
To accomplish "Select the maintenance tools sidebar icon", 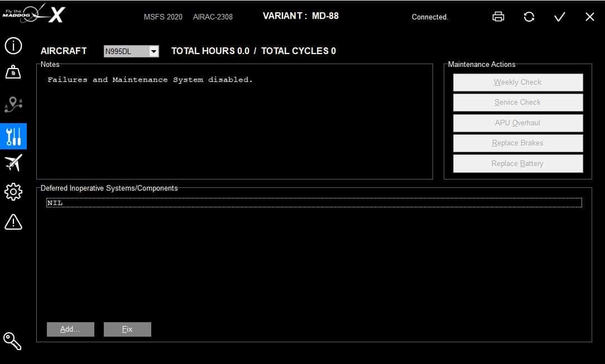I will (13, 136).
